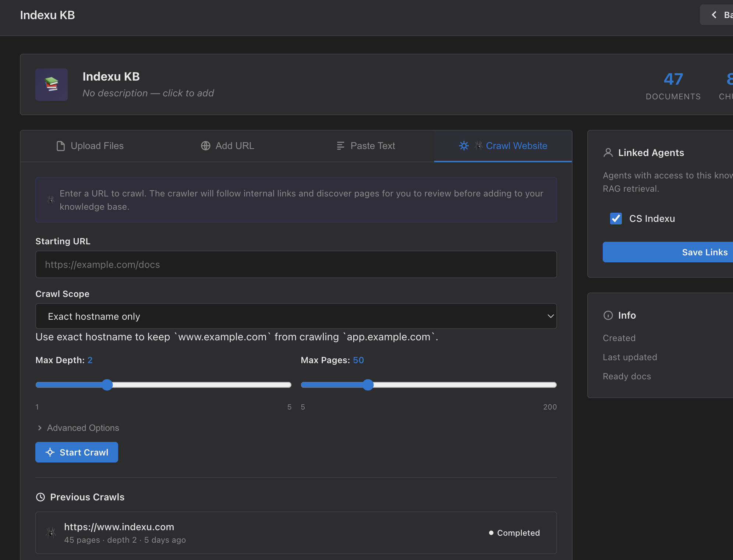This screenshot has width=733, height=560.
Task: Click the books icon of Indexu KB
Action: click(52, 85)
